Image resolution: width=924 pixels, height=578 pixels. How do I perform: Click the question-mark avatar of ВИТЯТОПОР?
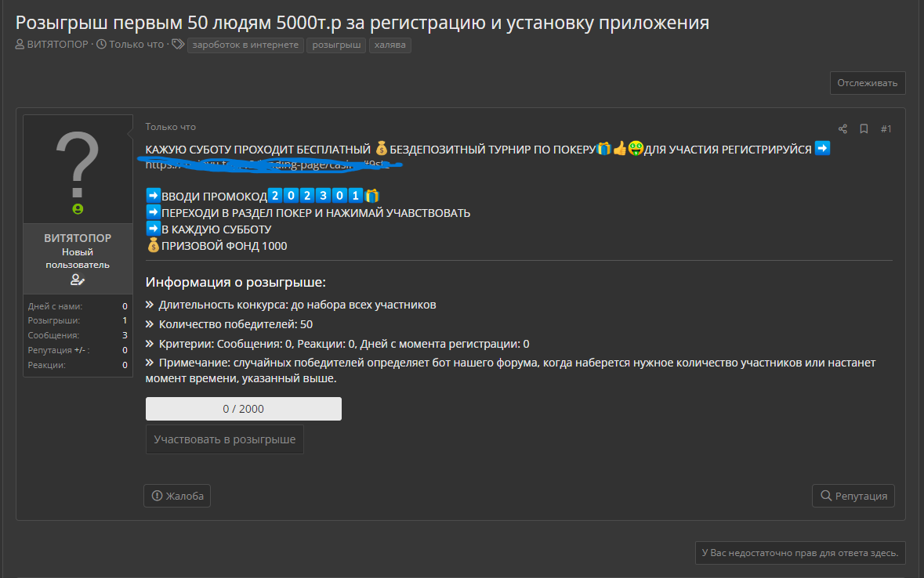[x=78, y=165]
